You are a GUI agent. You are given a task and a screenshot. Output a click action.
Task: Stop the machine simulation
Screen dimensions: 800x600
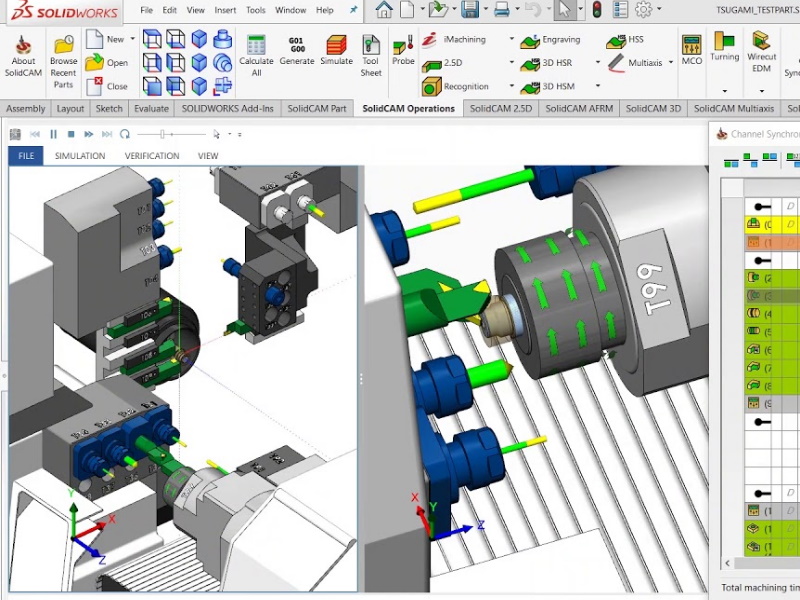70,133
